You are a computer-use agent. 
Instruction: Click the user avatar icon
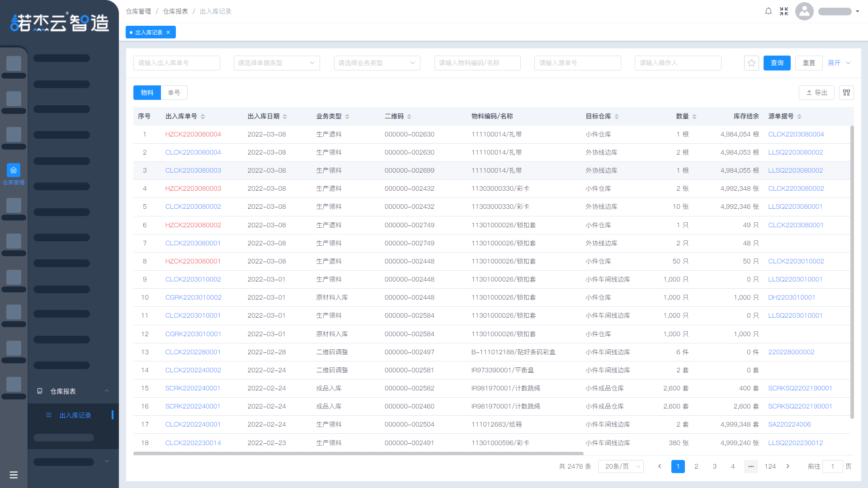pos(804,11)
